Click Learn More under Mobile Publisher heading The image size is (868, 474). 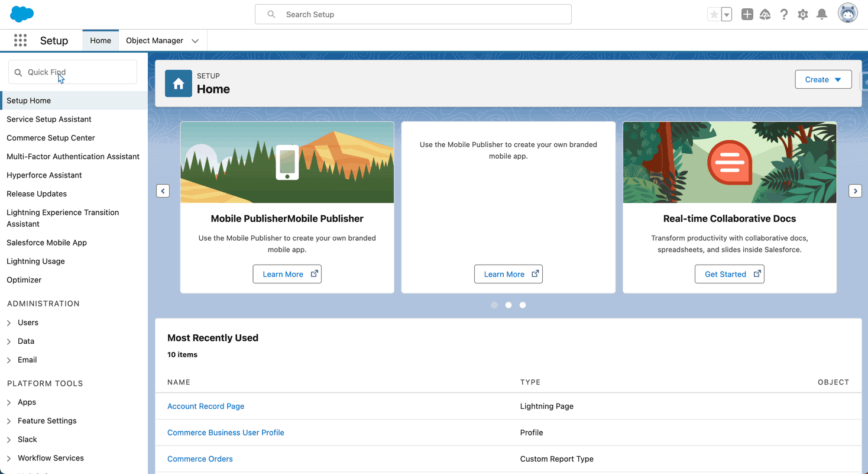coord(287,274)
